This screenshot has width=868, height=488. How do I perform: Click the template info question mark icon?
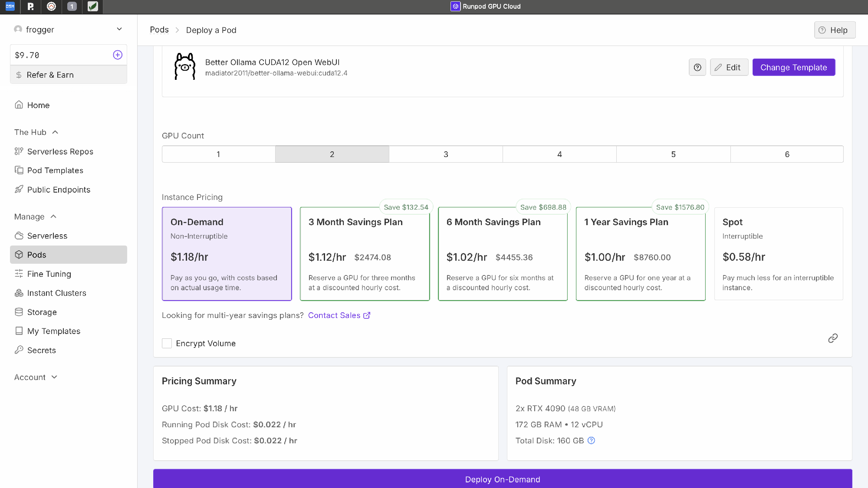pos(697,67)
